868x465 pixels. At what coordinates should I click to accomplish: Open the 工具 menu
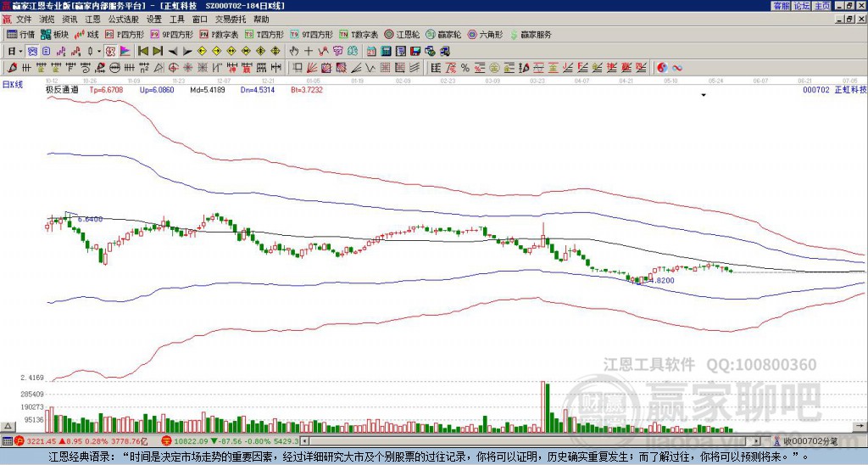coord(177,20)
